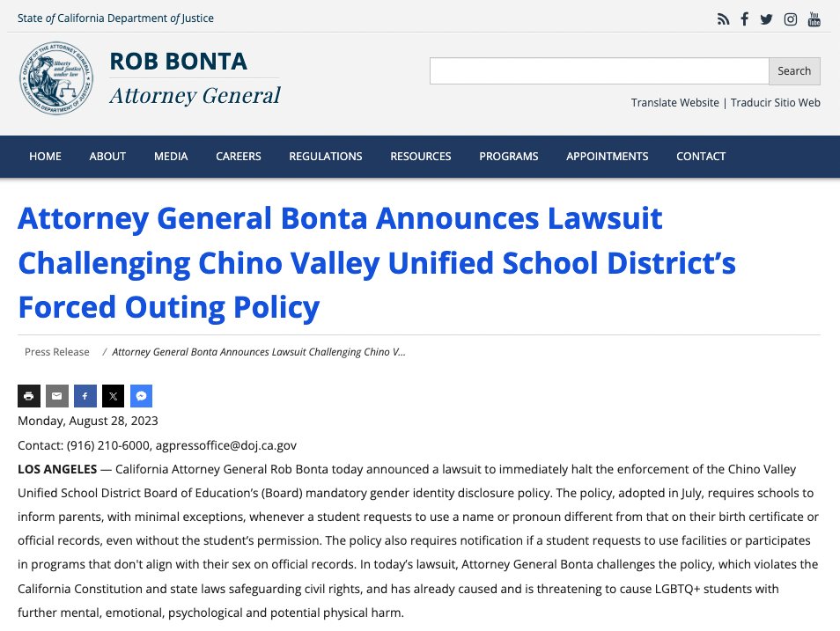Open the Facebook icon in header
The width and height of the screenshot is (840, 631).
745,19
